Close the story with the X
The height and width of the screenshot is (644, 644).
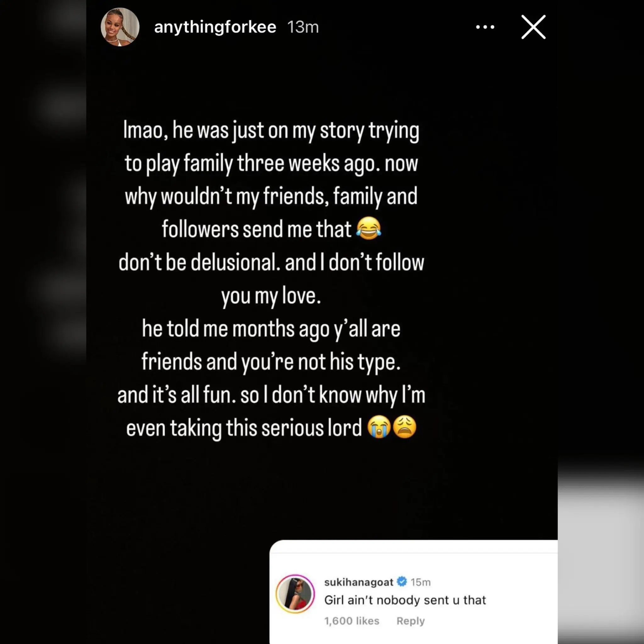(533, 27)
